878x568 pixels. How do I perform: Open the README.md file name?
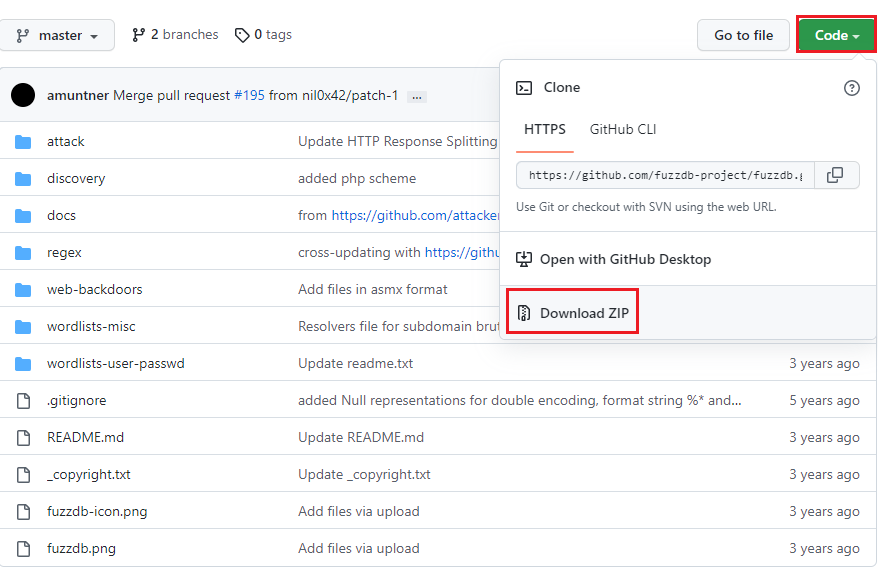(x=86, y=437)
